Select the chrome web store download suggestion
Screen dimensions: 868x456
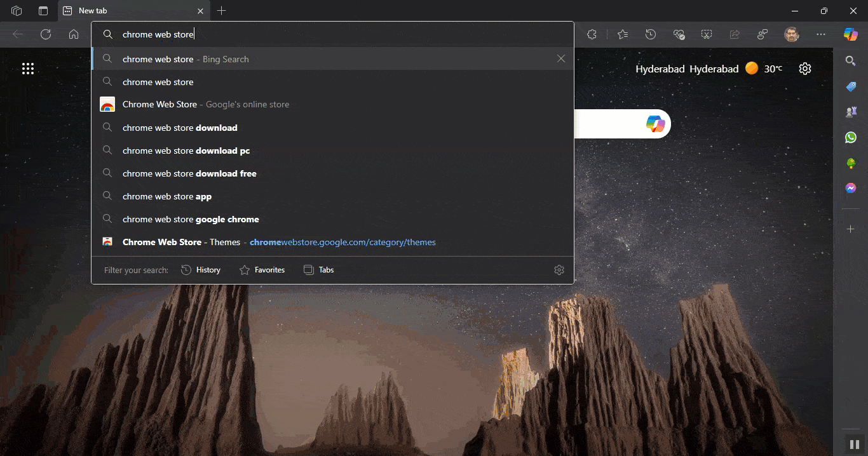179,128
